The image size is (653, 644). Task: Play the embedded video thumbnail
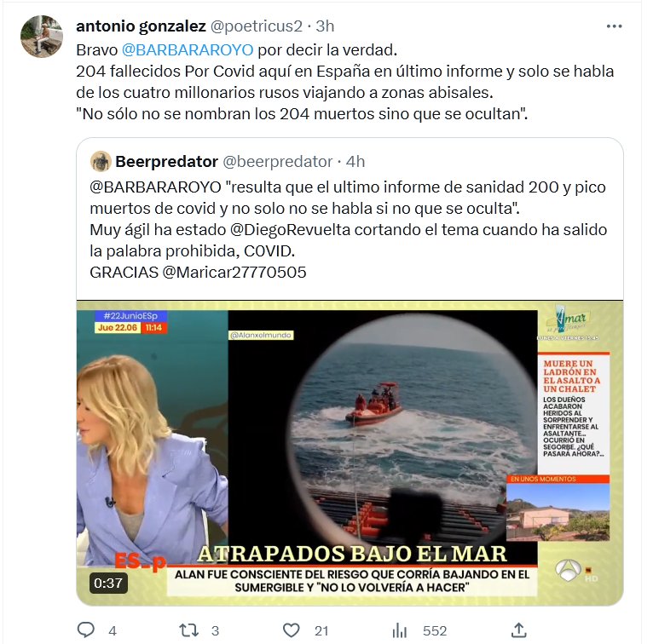point(350,452)
